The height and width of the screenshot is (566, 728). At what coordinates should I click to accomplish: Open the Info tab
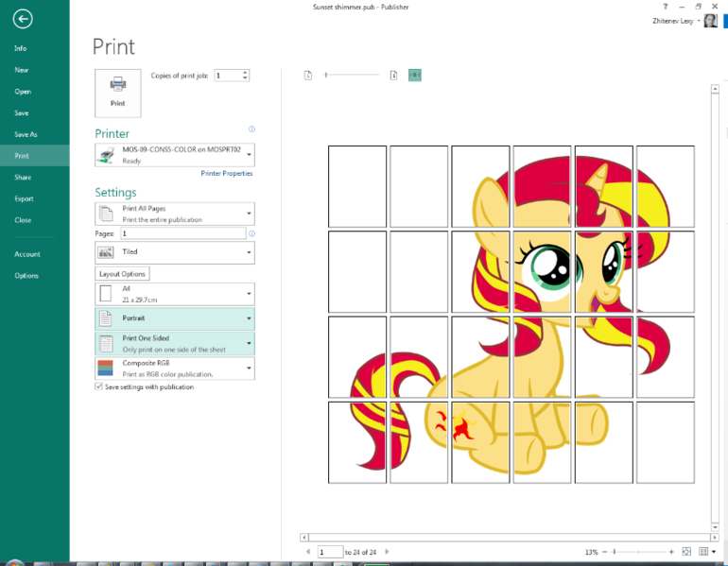[x=21, y=48]
